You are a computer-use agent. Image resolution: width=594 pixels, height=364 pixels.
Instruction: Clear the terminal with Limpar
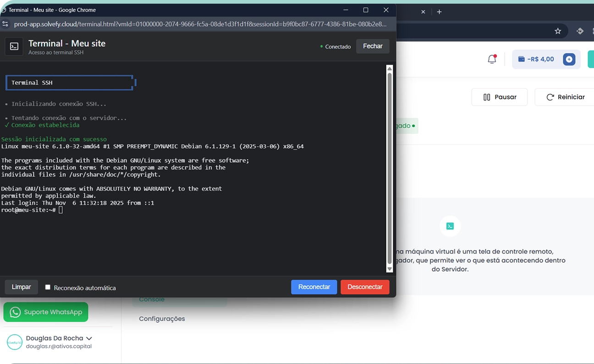click(x=21, y=287)
